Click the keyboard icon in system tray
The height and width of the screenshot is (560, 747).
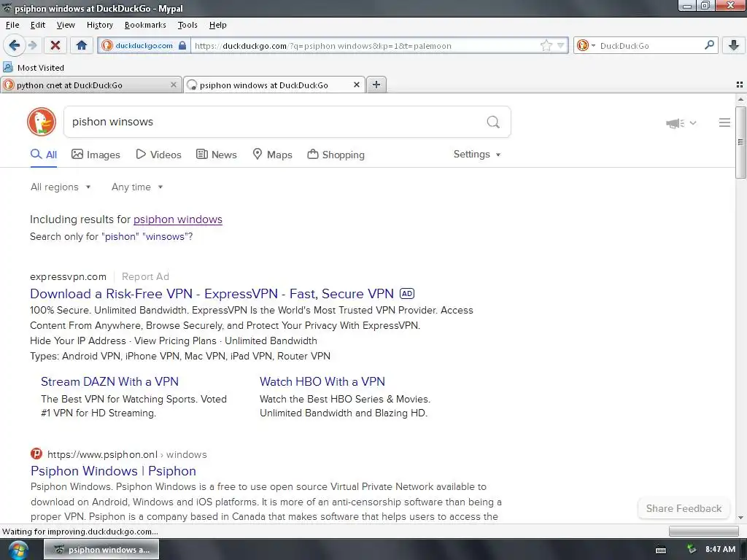coord(661,550)
